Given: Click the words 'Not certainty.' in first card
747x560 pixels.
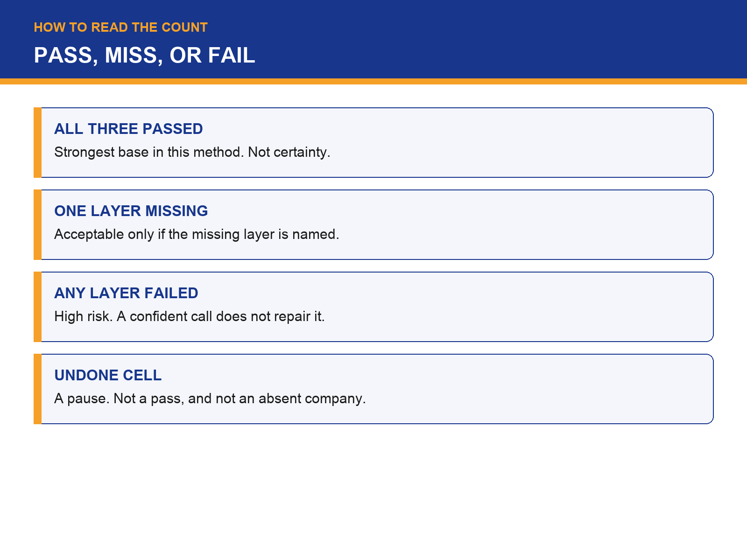Looking at the screenshot, I should 289,152.
